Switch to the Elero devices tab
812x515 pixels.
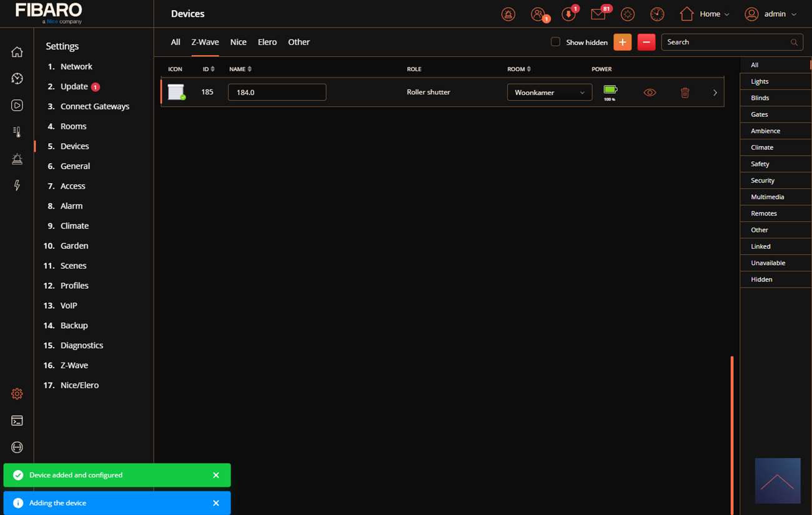[267, 42]
